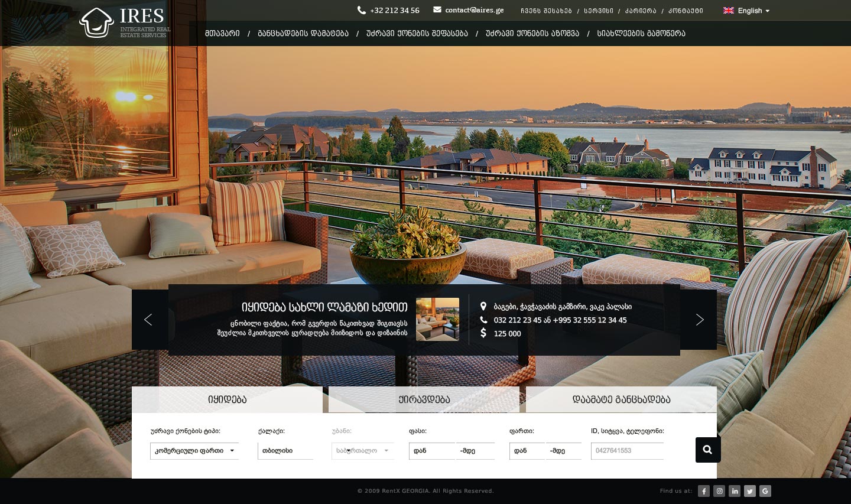Viewport: 851px width, 504px height.
Task: Open the Instagram footer icon
Action: point(719,491)
